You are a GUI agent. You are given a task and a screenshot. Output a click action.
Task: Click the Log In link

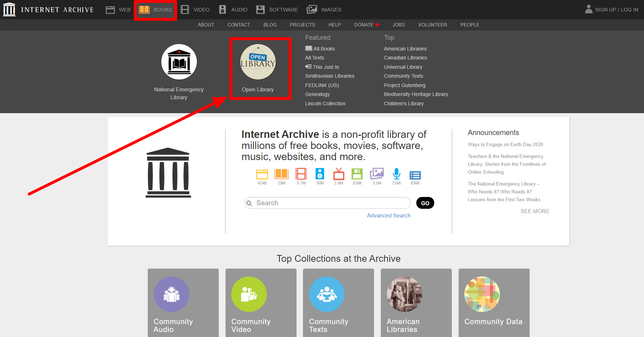(x=629, y=10)
